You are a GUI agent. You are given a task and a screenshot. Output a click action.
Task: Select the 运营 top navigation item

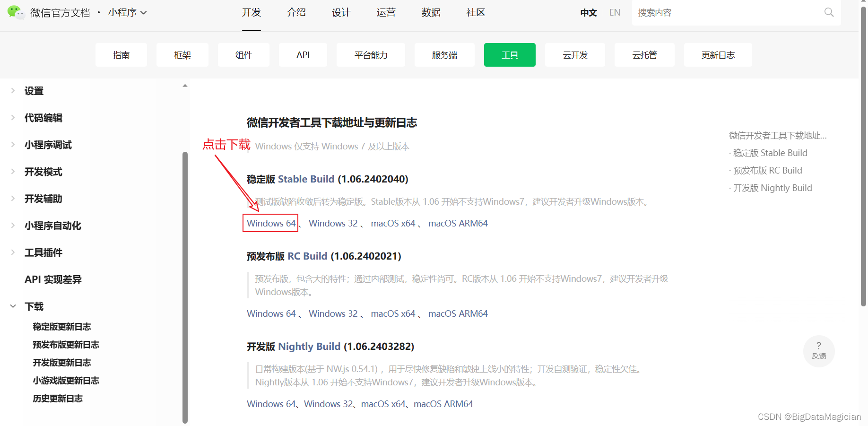[x=386, y=12]
